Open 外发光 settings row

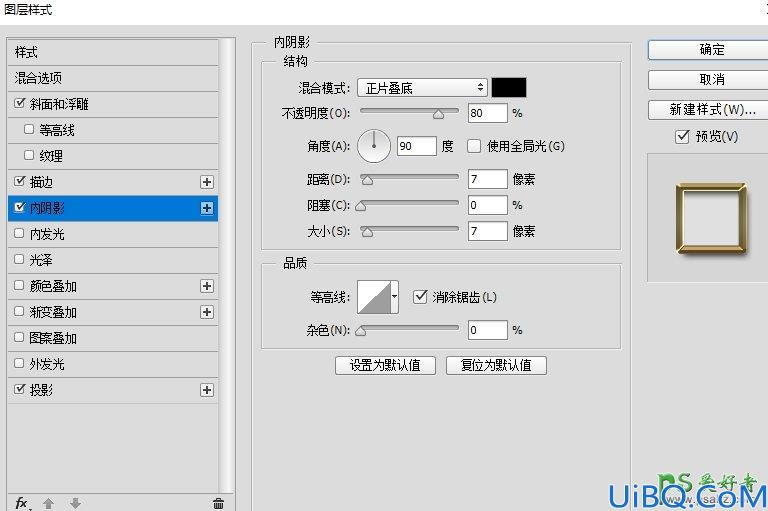pos(113,364)
